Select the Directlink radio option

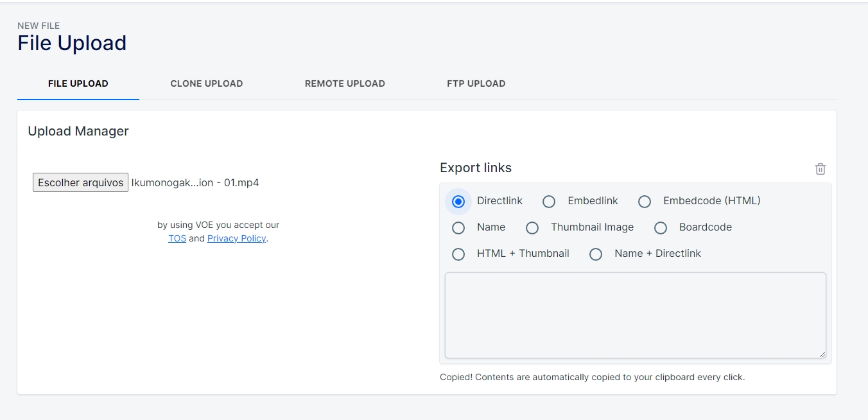(x=458, y=202)
